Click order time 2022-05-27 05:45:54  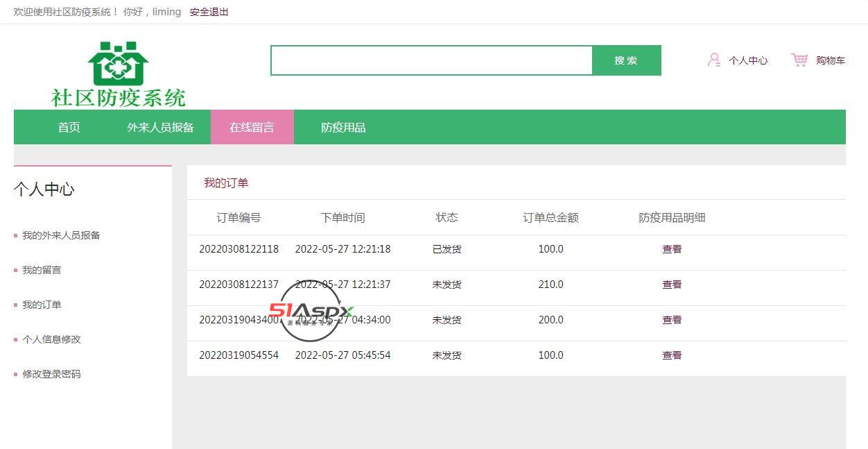(x=342, y=355)
